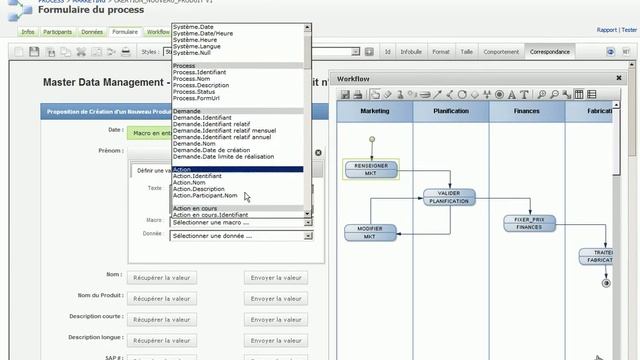This screenshot has height=360, width=640.
Task: Click 'Récupérer la valeur' for Nom du Produit
Action: pyautogui.click(x=162, y=299)
